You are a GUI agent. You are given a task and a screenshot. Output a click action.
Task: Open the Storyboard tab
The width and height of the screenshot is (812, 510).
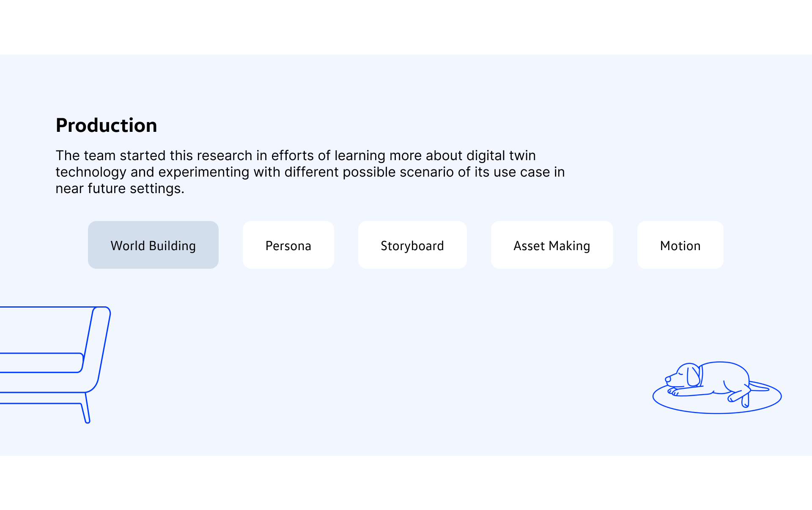(x=412, y=245)
